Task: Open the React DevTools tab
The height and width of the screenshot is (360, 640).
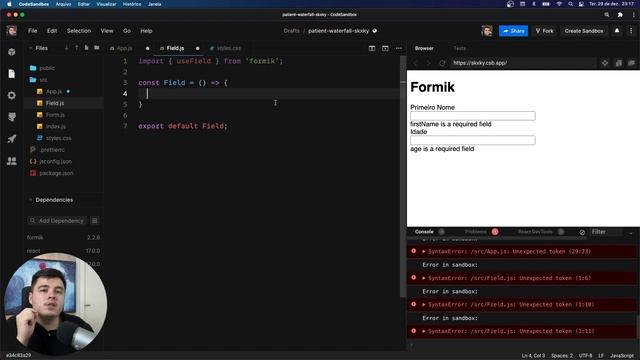Action: click(535, 232)
